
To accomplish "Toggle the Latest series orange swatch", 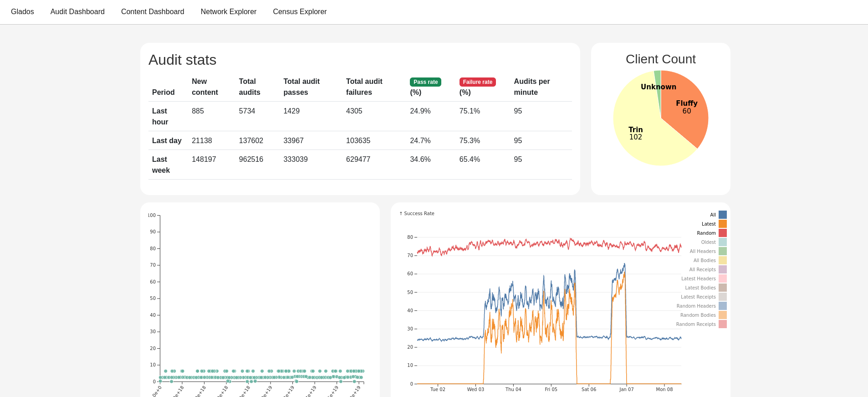I will 723,224.
